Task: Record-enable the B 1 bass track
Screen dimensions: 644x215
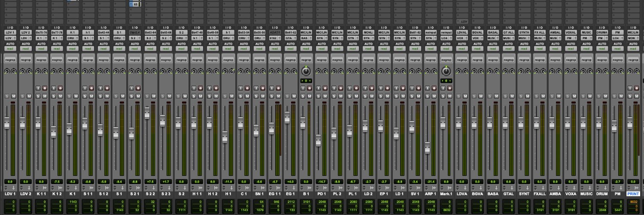Action: [309, 88]
